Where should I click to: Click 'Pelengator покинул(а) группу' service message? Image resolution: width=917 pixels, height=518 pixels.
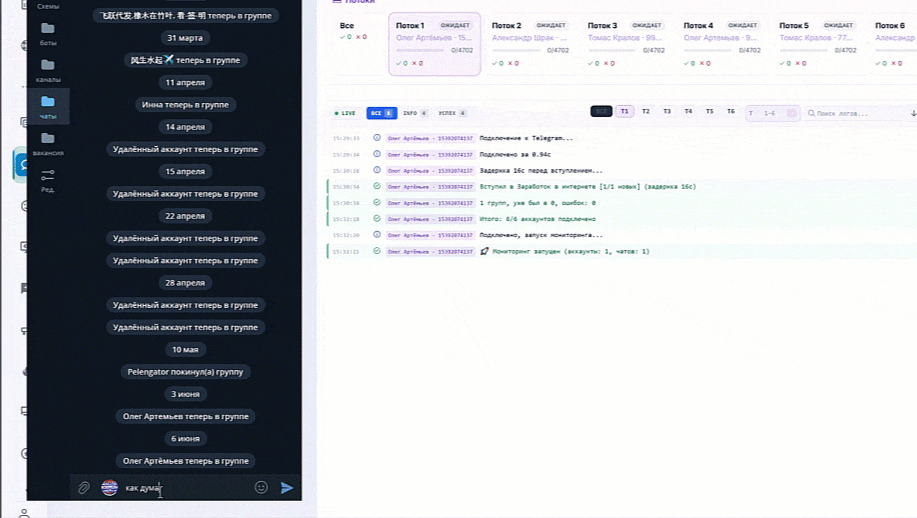[x=185, y=372]
